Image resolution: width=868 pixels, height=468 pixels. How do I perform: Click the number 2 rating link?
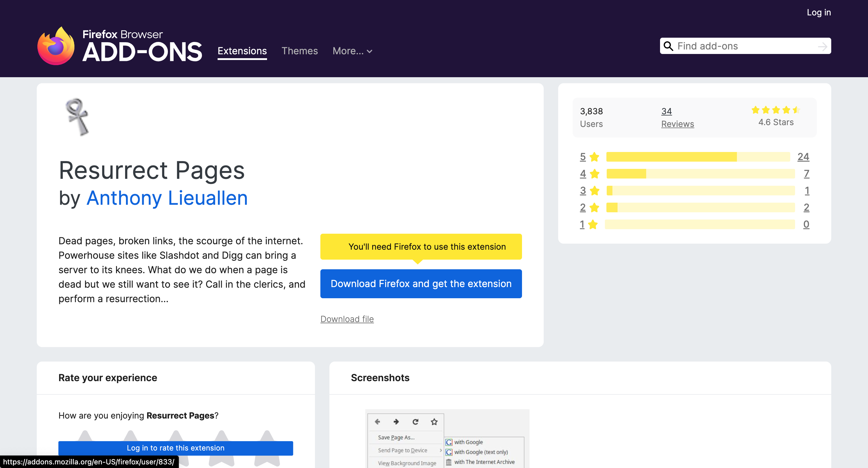(583, 207)
